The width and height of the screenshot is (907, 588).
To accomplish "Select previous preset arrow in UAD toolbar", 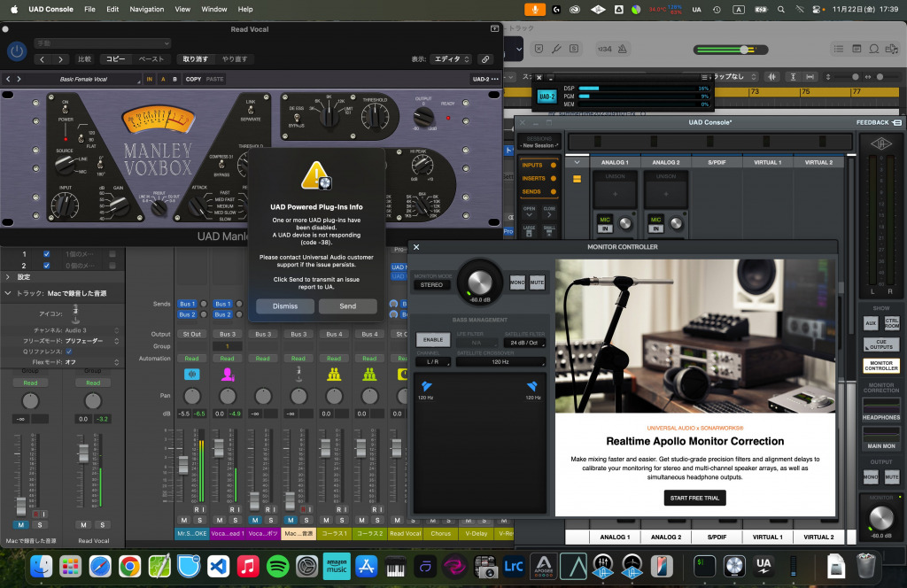I will click(8, 80).
